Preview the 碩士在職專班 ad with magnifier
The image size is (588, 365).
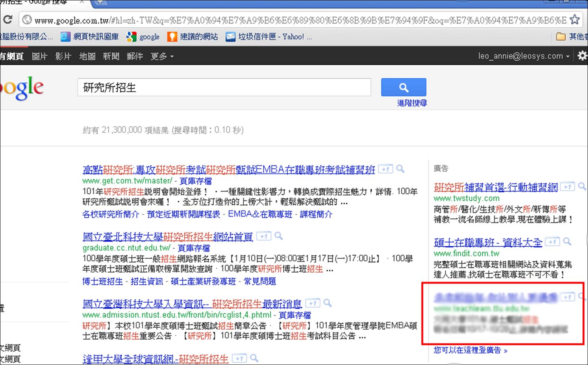(567, 241)
